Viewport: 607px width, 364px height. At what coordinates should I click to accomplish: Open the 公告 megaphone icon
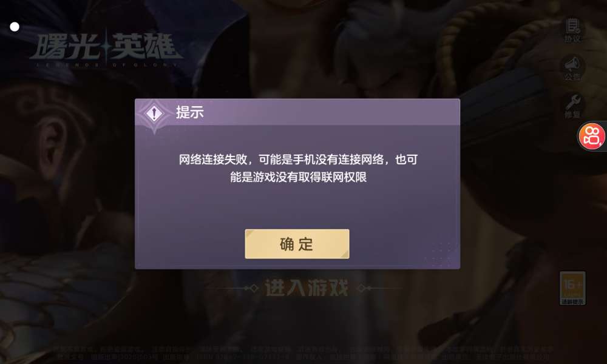coord(572,64)
